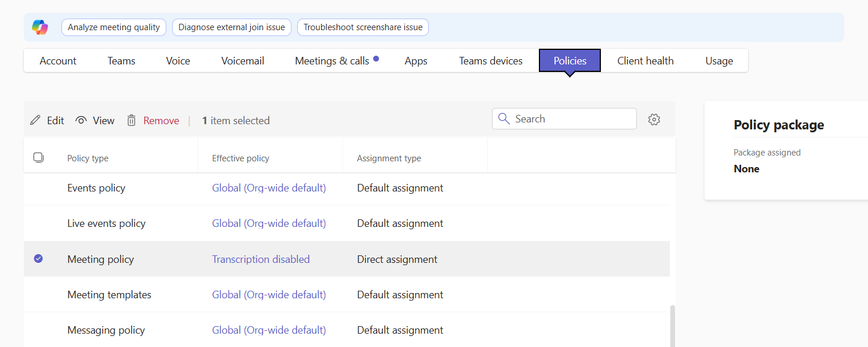The width and height of the screenshot is (868, 347).
Task: Click the red Remove button label
Action: 161,121
